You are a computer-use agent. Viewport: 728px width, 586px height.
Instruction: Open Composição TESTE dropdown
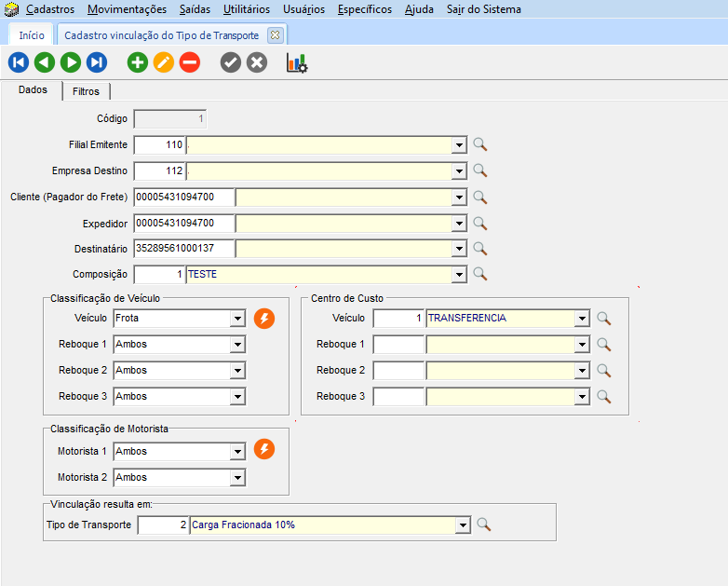tap(459, 274)
